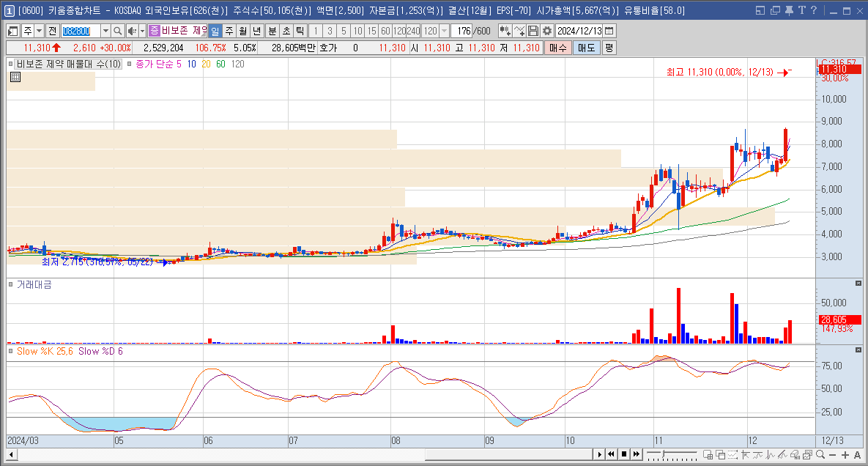This screenshot has width=868, height=466.
Task: Toggle the 거래대금 panel legend marker
Action: tap(10, 284)
